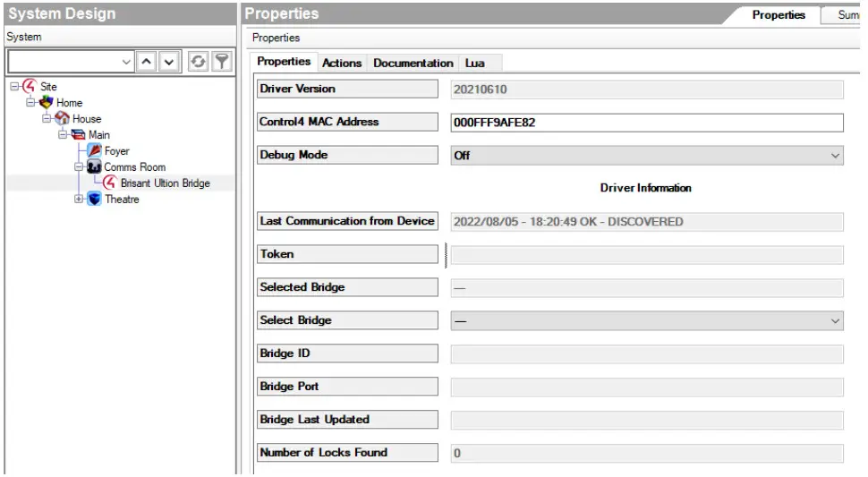Click the Brisant Ultion Bridge driver icon
This screenshot has width=868, height=477.
110,183
